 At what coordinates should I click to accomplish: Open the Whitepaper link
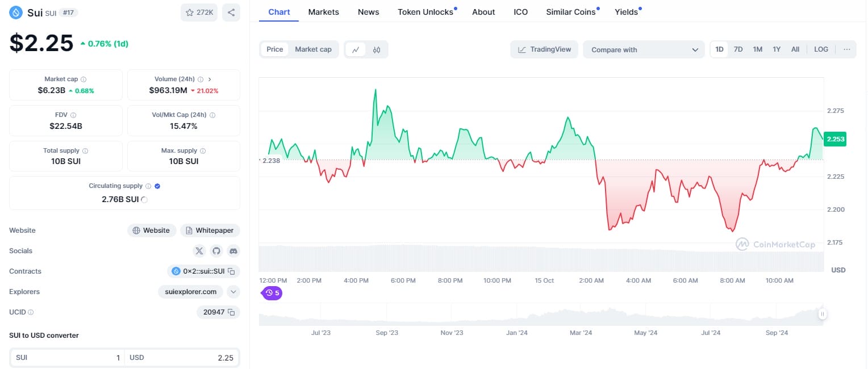pos(210,230)
